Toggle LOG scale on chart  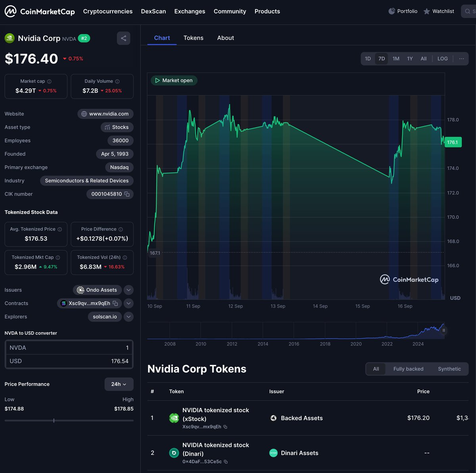point(443,59)
